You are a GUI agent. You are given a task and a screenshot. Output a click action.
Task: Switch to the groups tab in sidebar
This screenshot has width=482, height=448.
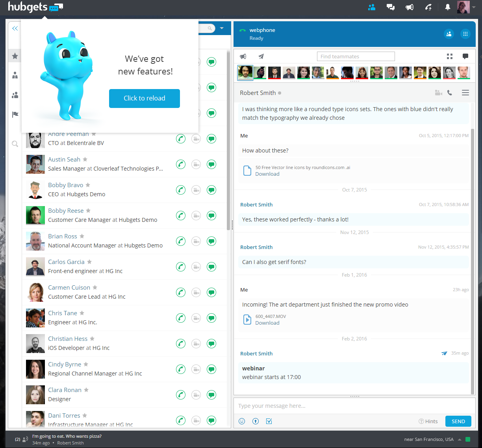[x=15, y=95]
